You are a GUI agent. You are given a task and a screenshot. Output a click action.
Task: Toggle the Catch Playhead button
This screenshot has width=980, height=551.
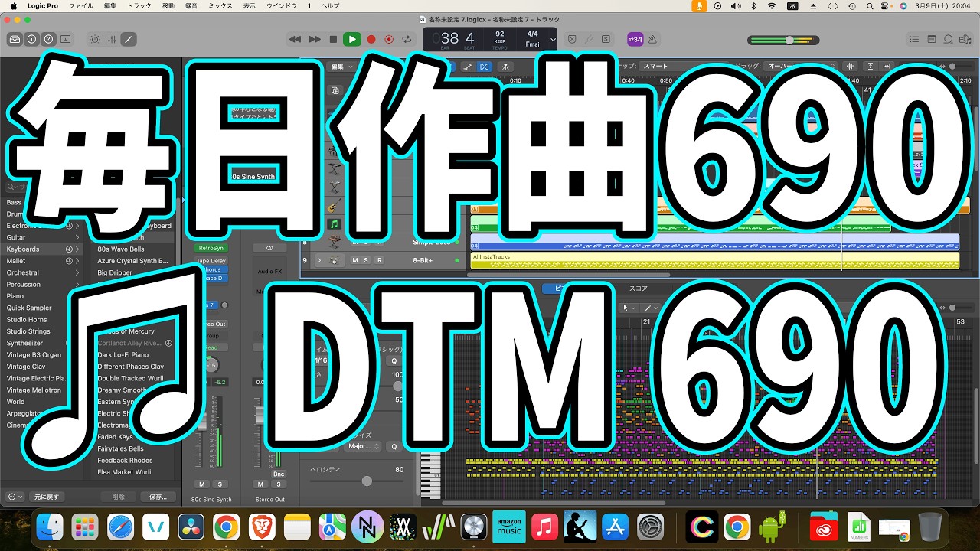tap(505, 67)
